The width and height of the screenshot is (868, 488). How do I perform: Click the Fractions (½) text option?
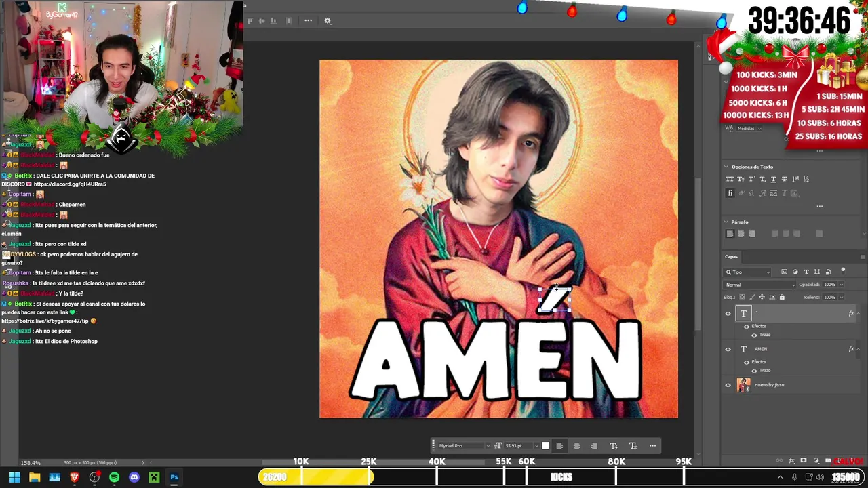pos(806,179)
